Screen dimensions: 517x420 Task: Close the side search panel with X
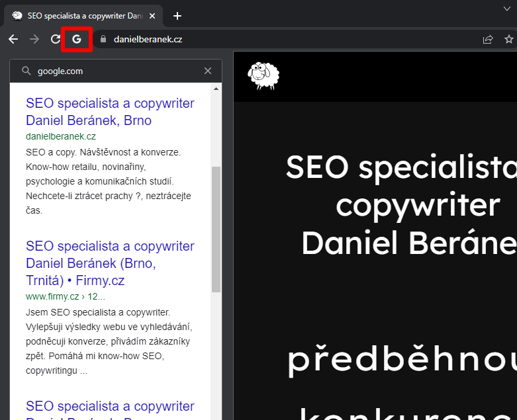click(x=208, y=71)
